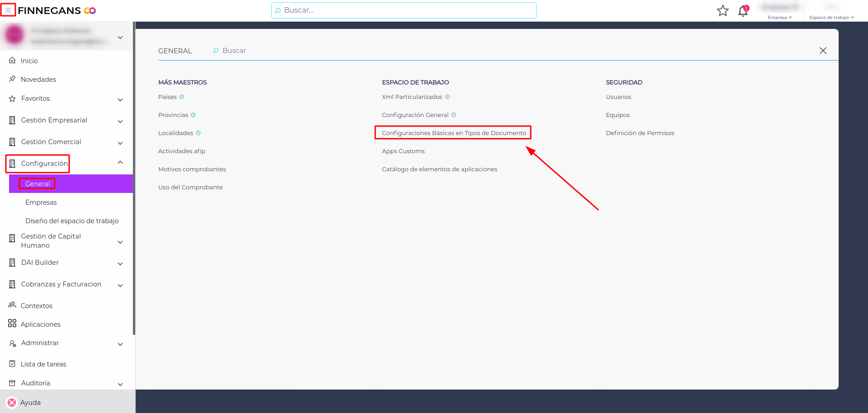Open Novedades
The height and width of the screenshot is (413, 868).
pos(38,80)
